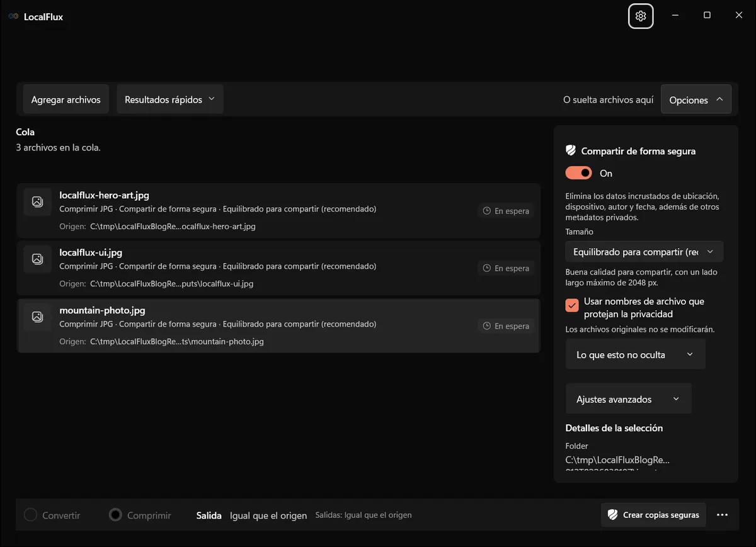Click origin path ending ts\mountain-photo.jpg

point(177,341)
